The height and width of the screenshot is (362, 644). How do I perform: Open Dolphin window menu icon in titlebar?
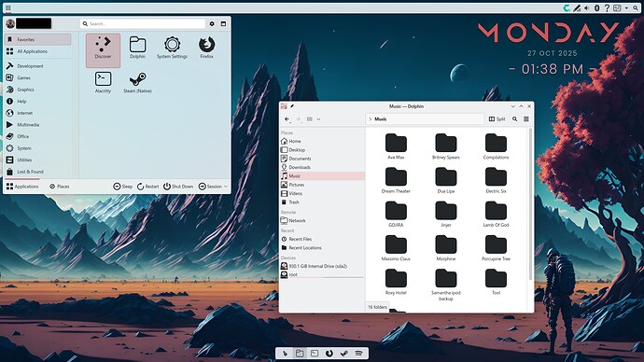(x=284, y=106)
